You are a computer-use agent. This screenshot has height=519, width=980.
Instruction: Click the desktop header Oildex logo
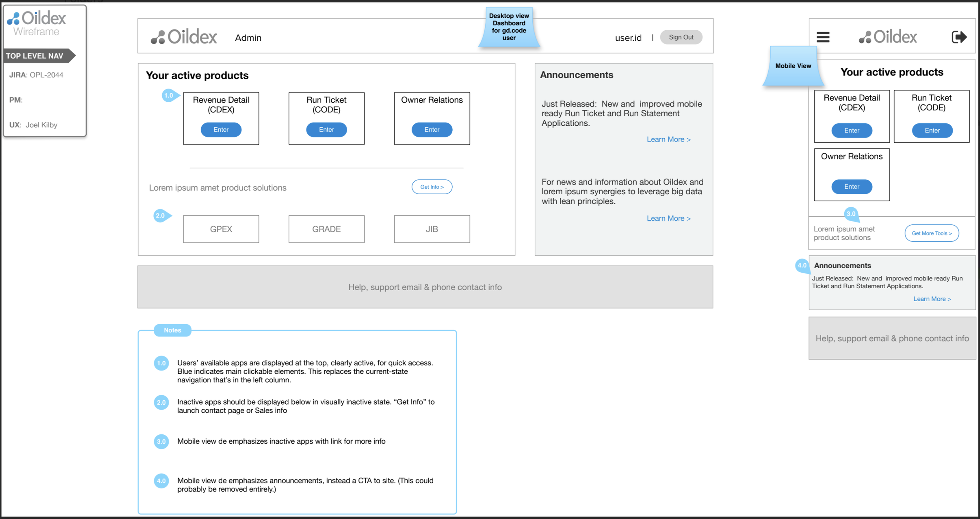coord(184,37)
